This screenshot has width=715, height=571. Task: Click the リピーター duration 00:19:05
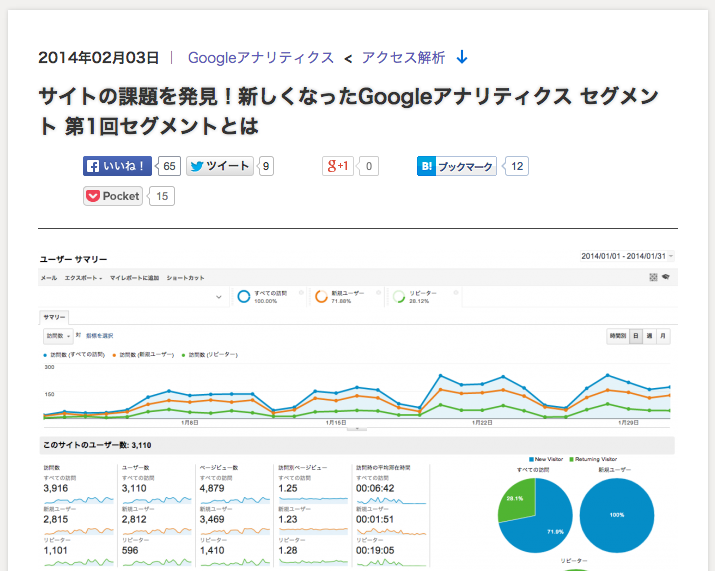click(x=375, y=550)
